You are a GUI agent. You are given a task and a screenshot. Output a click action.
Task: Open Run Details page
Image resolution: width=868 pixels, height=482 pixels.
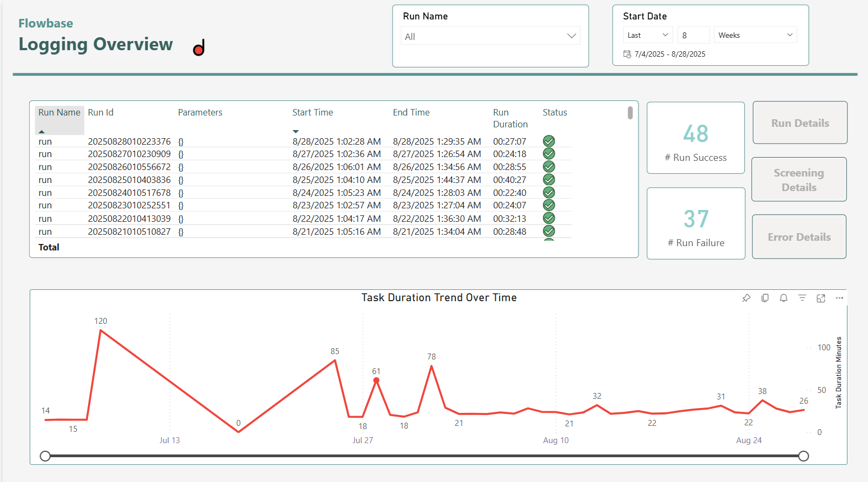tap(799, 123)
